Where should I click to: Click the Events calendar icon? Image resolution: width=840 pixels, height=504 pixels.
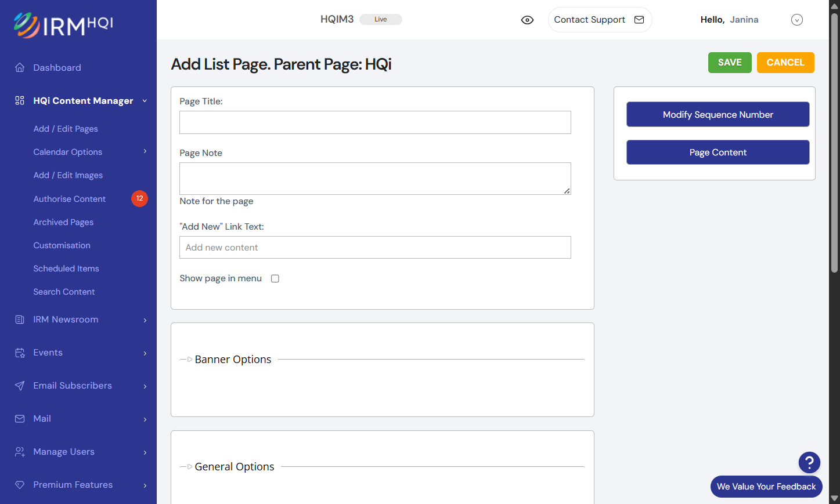pos(20,353)
